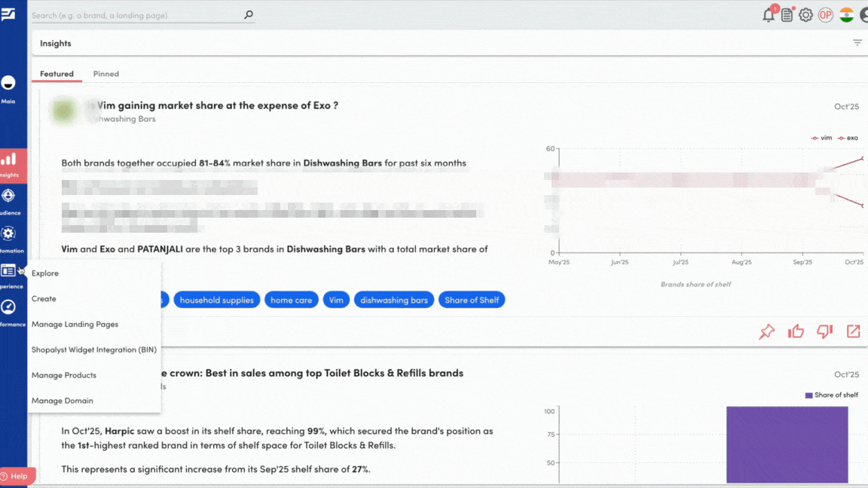The height and width of the screenshot is (488, 868).
Task: Dislike the Vim vs Exo insight
Action: pyautogui.click(x=825, y=331)
